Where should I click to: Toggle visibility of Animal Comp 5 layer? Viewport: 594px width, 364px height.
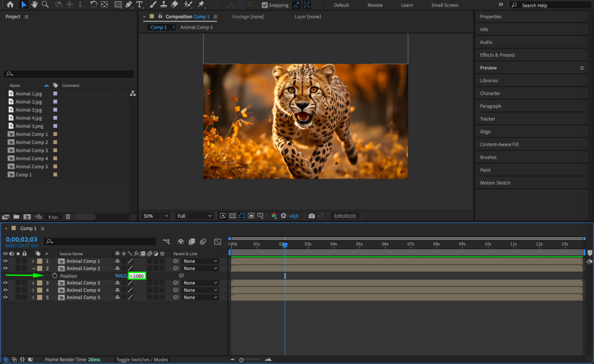coord(5,297)
